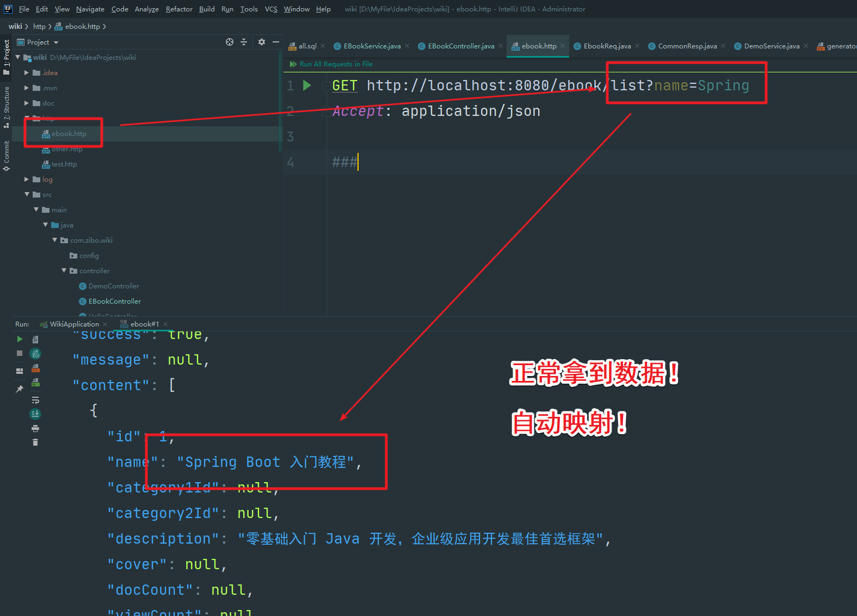This screenshot has height=616, width=857.
Task: Pin the ebook#1 run tab
Action: 20,389
